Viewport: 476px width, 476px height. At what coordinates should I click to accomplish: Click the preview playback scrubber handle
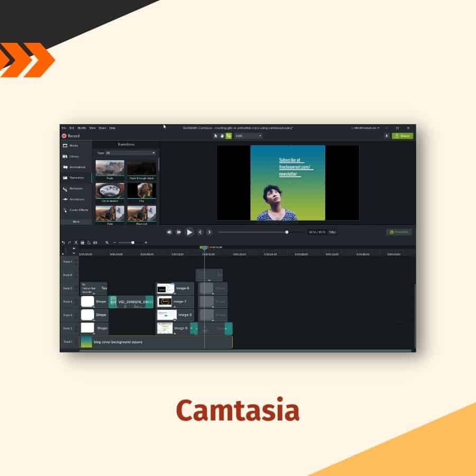coord(287,232)
